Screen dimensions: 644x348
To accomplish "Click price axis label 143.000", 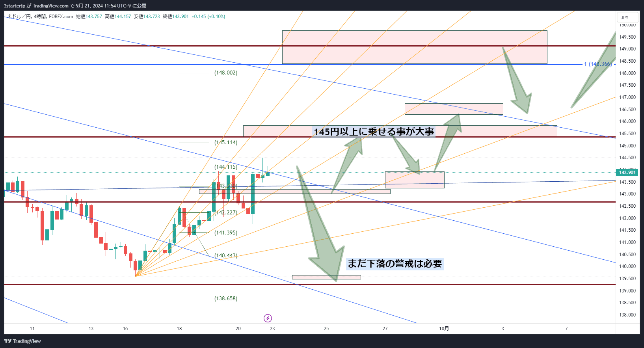I will [x=627, y=194].
